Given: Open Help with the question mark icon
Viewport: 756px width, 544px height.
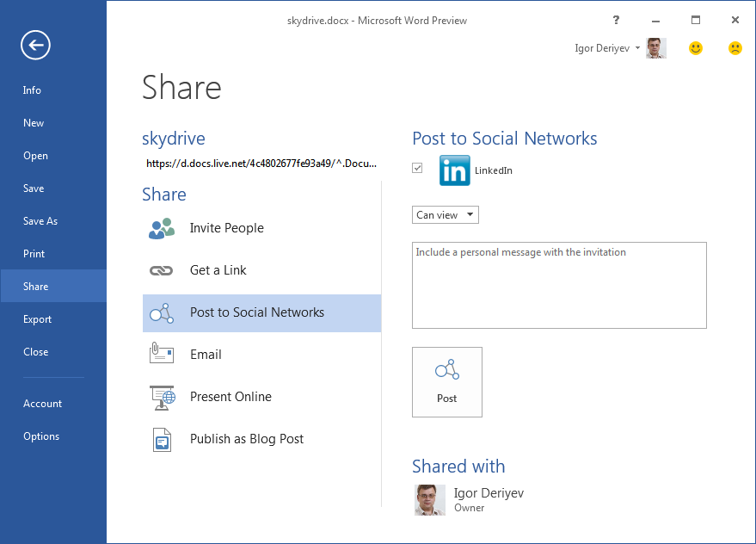Looking at the screenshot, I should 616,21.
